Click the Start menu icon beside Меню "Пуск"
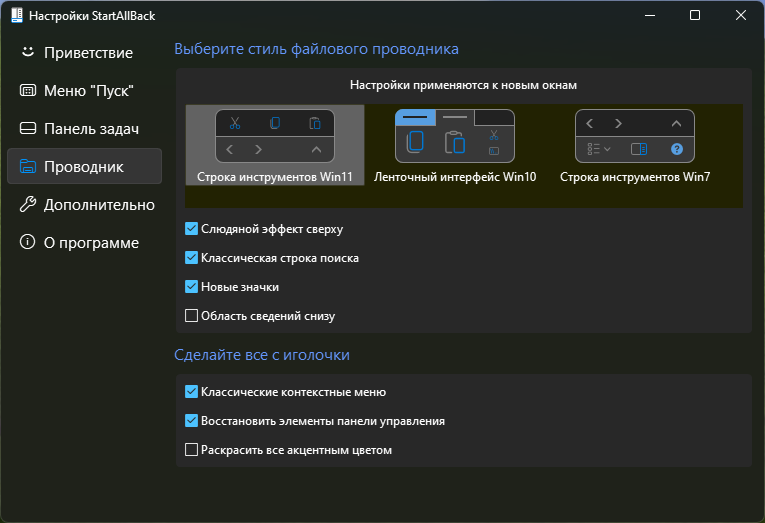Viewport: 765px width, 523px height. [x=27, y=90]
